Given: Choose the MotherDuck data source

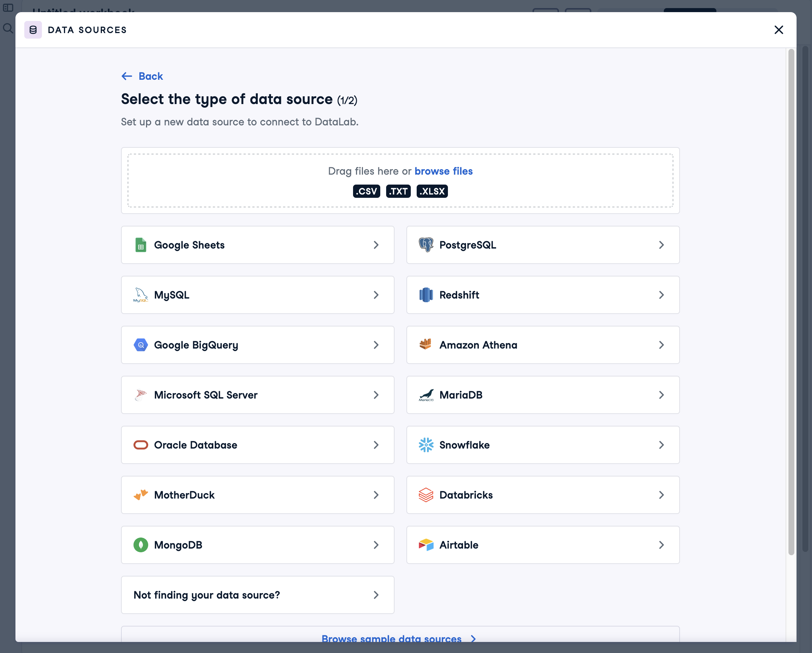Looking at the screenshot, I should pos(257,495).
